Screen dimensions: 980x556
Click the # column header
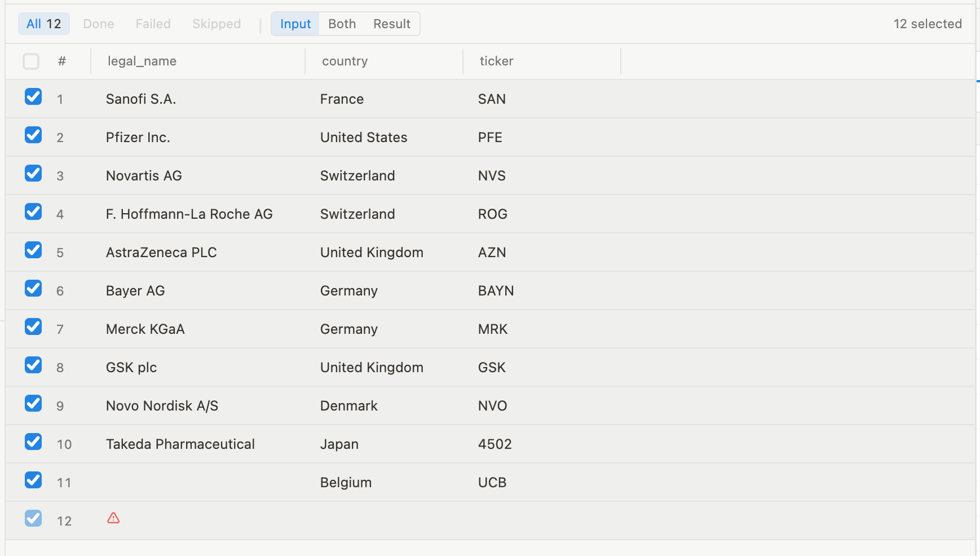(62, 61)
